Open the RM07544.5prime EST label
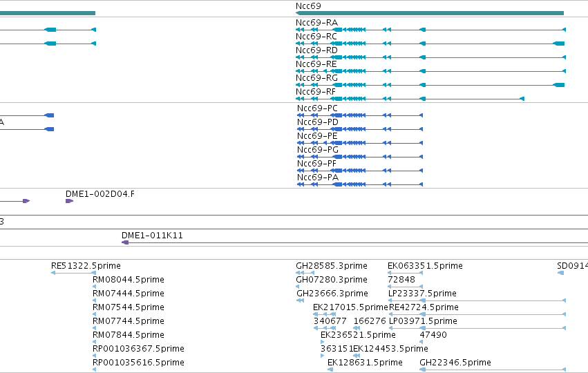This screenshot has width=588, height=373. (x=129, y=307)
